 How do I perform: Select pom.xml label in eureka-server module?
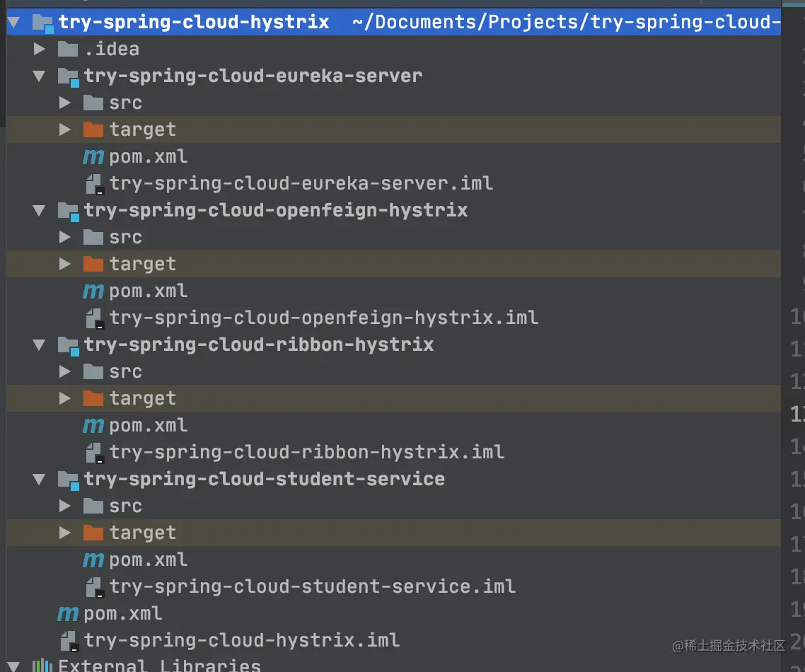(149, 156)
